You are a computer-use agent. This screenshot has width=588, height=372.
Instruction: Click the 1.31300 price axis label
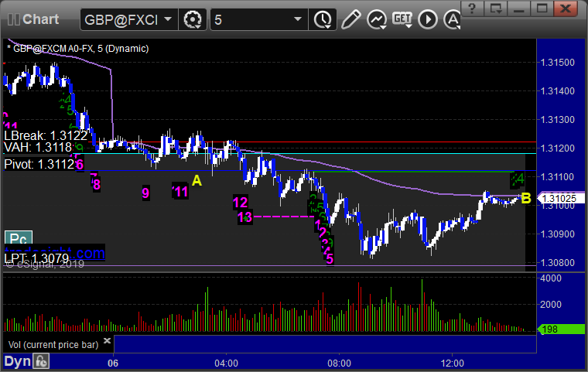558,120
